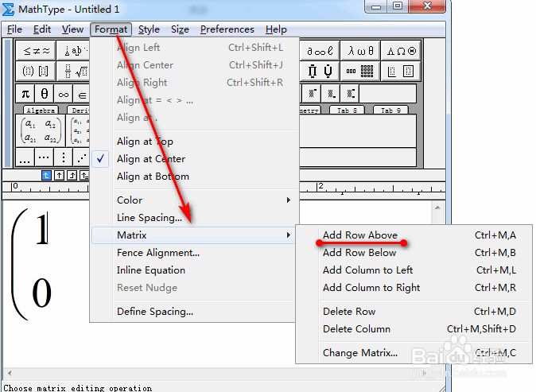This screenshot has width=536, height=392.
Task: Expand the Color submenu
Action: coord(195,200)
